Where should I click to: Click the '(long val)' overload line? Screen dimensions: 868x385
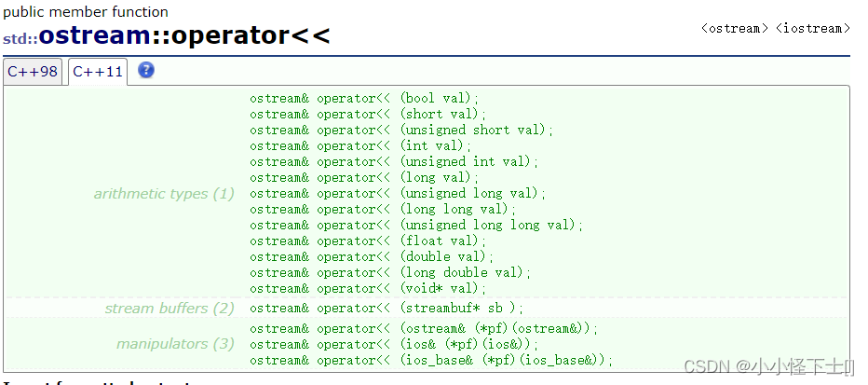[364, 178]
